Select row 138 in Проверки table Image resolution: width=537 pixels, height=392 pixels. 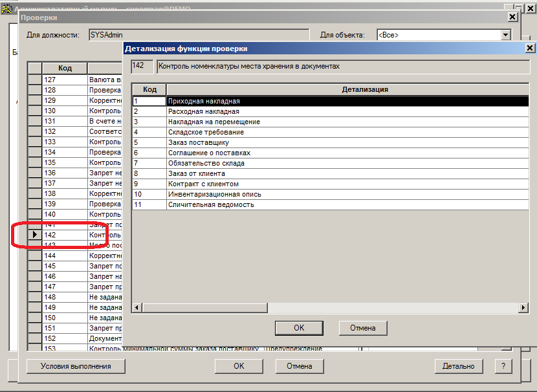click(x=74, y=193)
